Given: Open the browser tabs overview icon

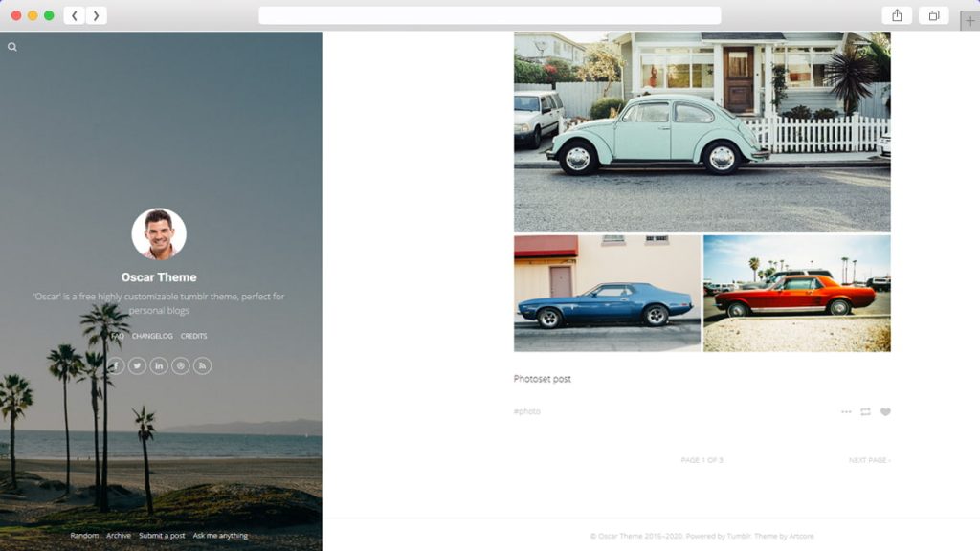Looking at the screenshot, I should coord(934,15).
